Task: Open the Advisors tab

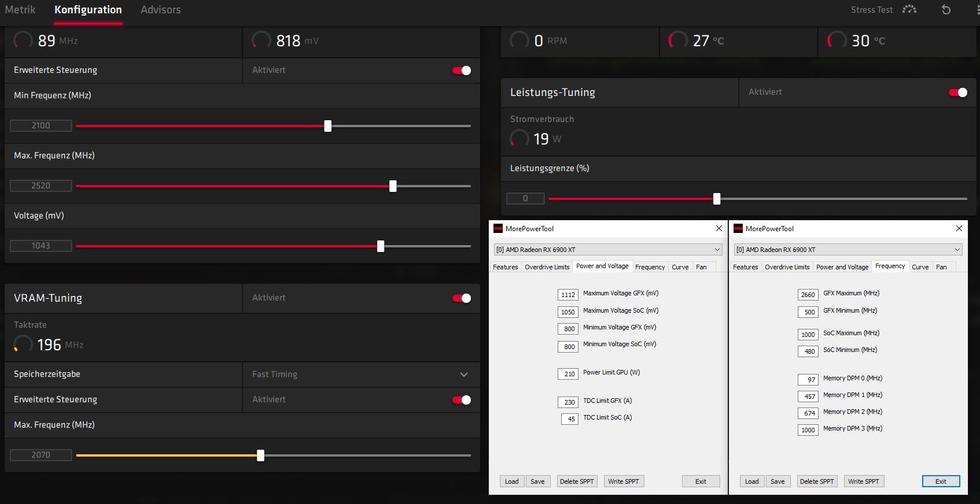Action: [161, 10]
